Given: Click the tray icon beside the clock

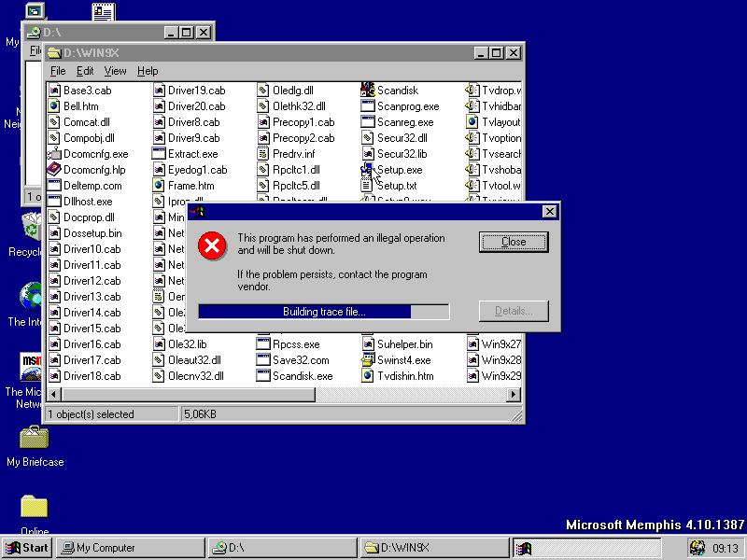Looking at the screenshot, I should point(698,548).
